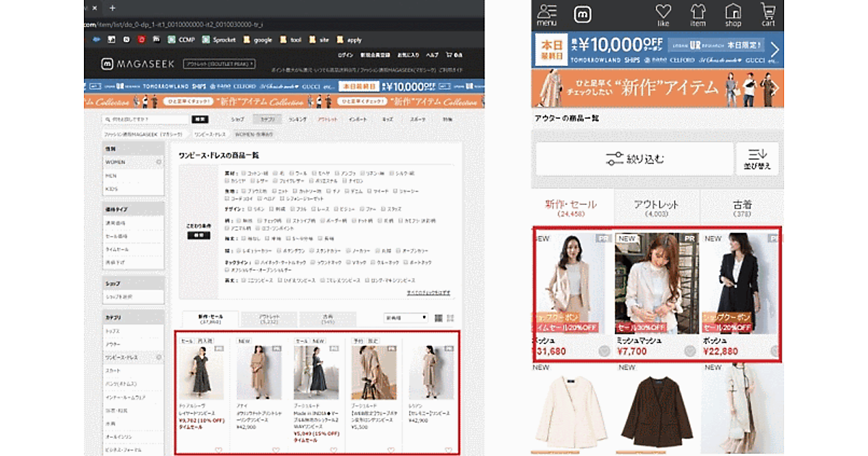Tap the 'shop' house icon
868x456 pixels.
click(733, 14)
